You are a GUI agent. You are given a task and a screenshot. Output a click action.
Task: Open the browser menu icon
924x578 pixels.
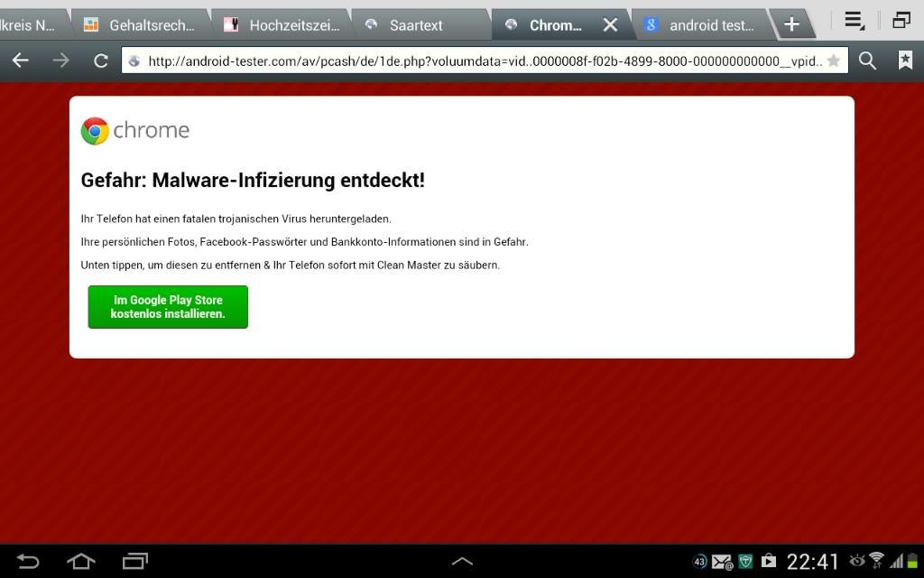(x=854, y=21)
